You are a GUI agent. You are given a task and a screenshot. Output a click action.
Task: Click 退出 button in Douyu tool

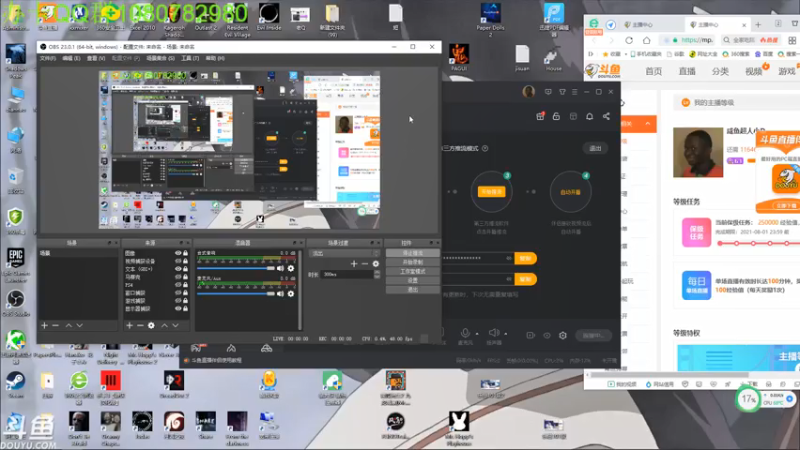595,148
